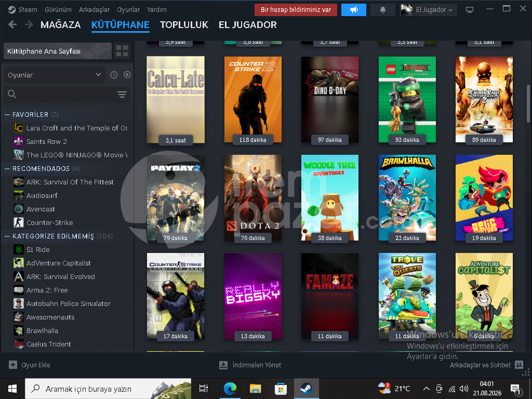Screen dimensions: 532x399
Task: Open the friends chat icon
Action: 519,365
